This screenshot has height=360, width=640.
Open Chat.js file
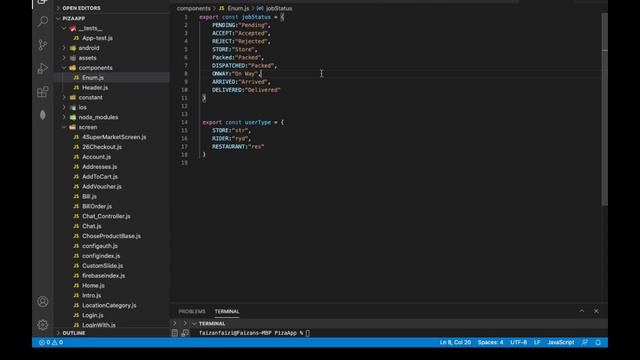91,226
